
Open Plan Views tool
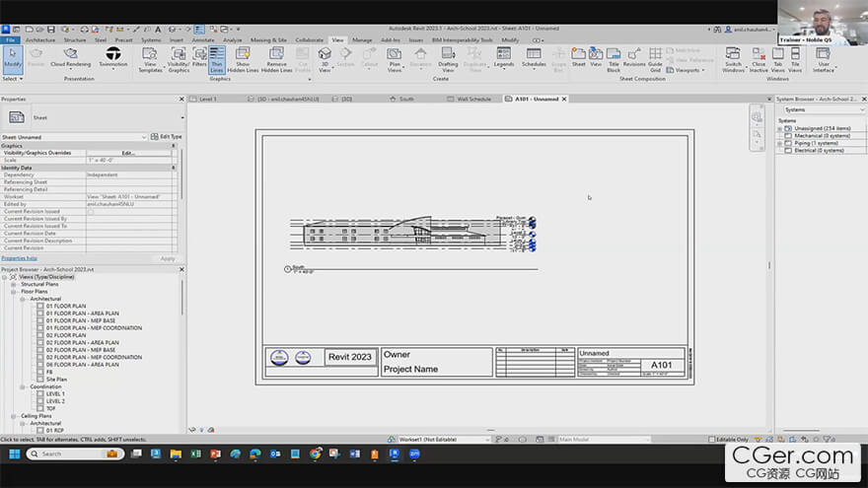(x=395, y=60)
